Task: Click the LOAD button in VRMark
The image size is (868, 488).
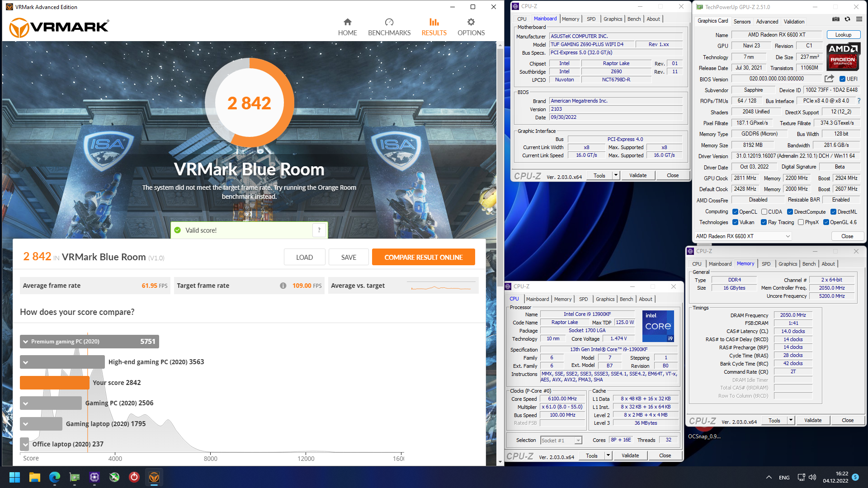Action: coord(304,257)
